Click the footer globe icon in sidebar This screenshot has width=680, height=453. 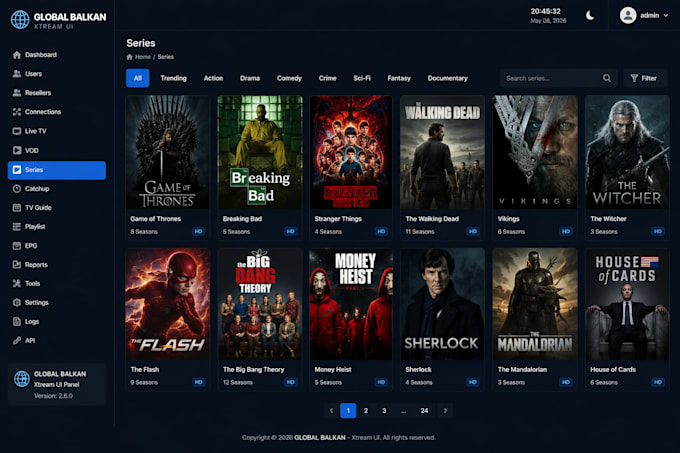pos(22,379)
